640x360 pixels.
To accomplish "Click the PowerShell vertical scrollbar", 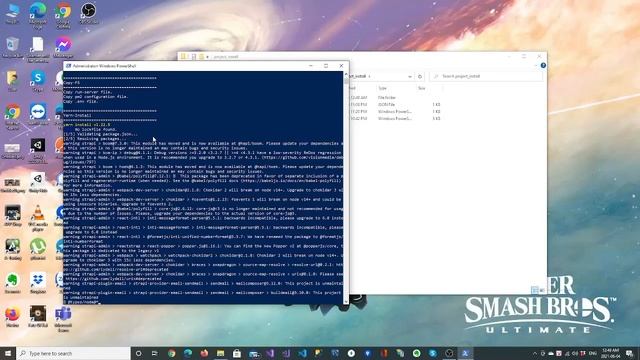I will point(346,188).
